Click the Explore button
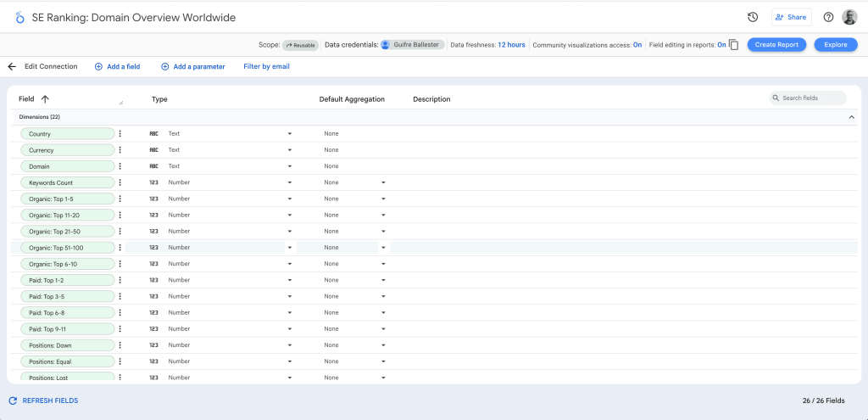868x420 pixels. tap(835, 45)
